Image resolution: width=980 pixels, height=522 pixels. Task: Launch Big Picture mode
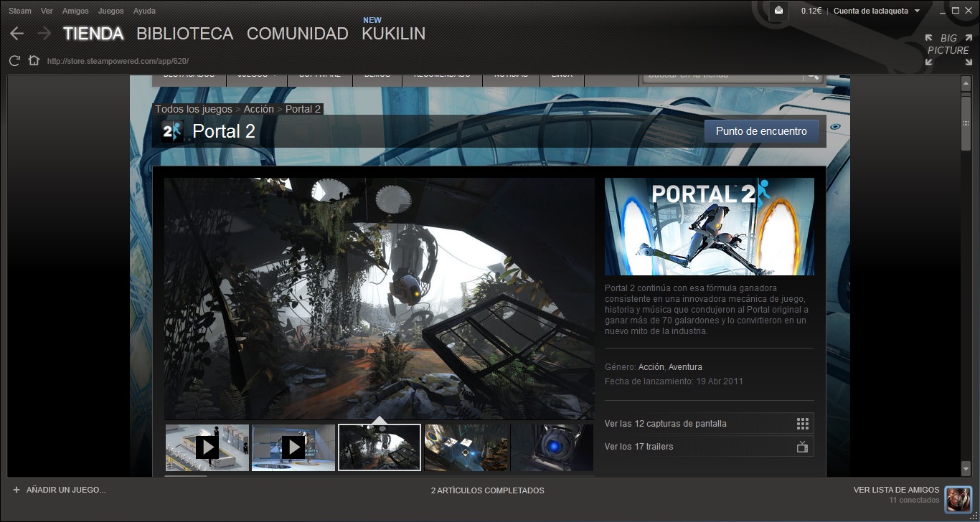pos(948,49)
